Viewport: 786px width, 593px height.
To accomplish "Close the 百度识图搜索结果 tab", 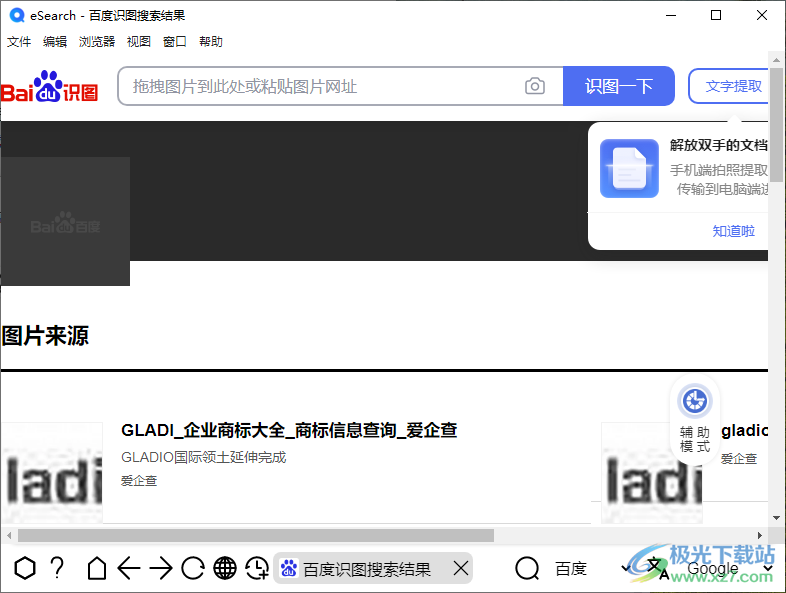I will (461, 568).
